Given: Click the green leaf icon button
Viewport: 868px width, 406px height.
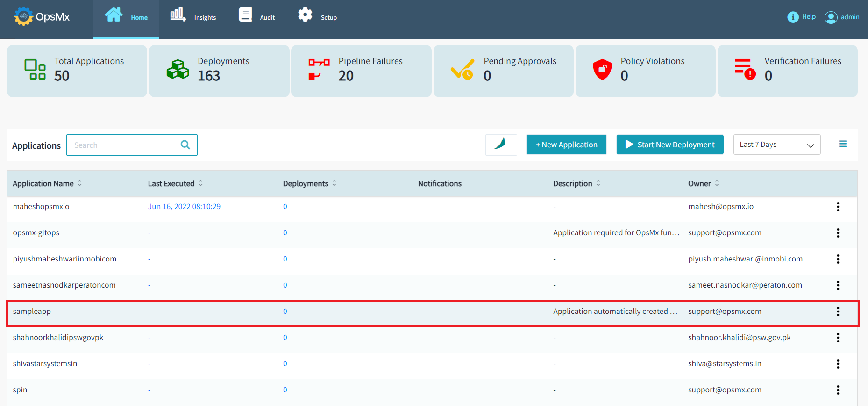Looking at the screenshot, I should point(501,145).
